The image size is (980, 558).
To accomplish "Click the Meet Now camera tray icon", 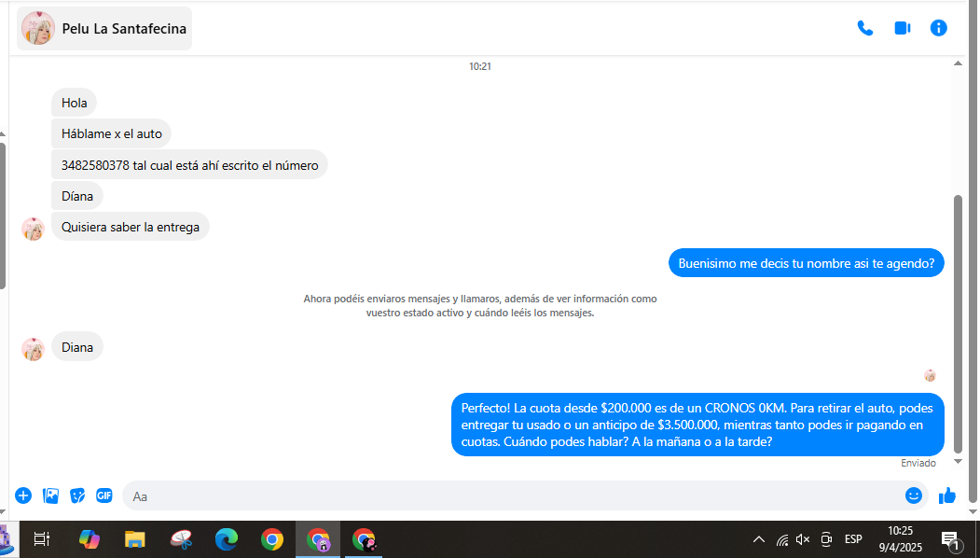I will [826, 539].
